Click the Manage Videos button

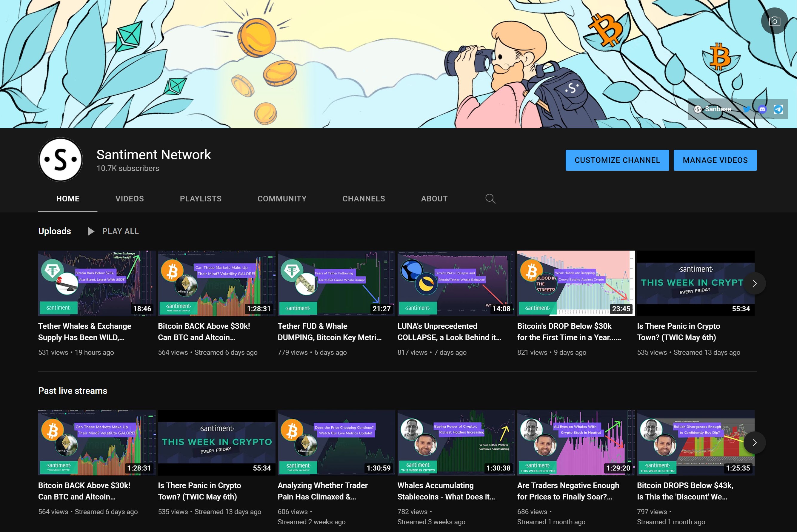point(715,160)
